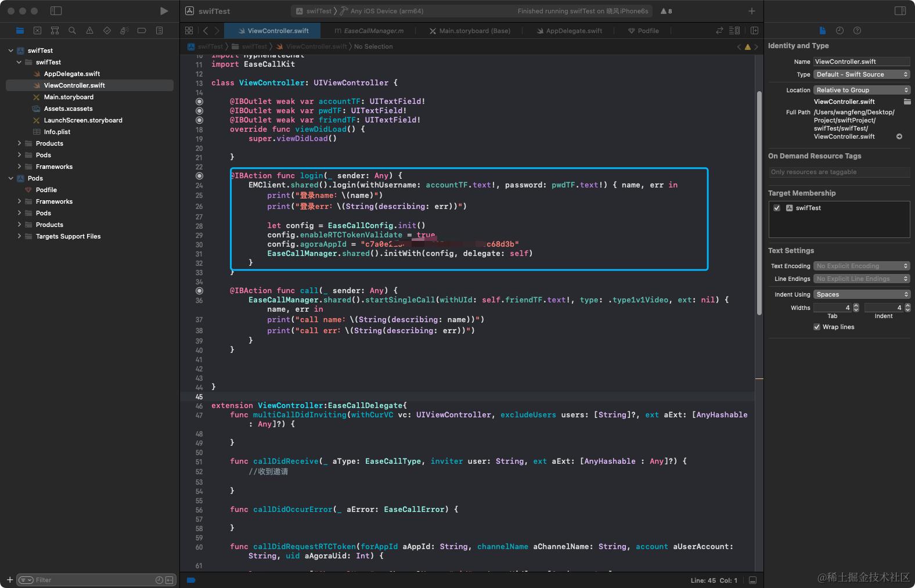915x588 pixels.
Task: Jump to previous issue arrow
Action: click(739, 47)
